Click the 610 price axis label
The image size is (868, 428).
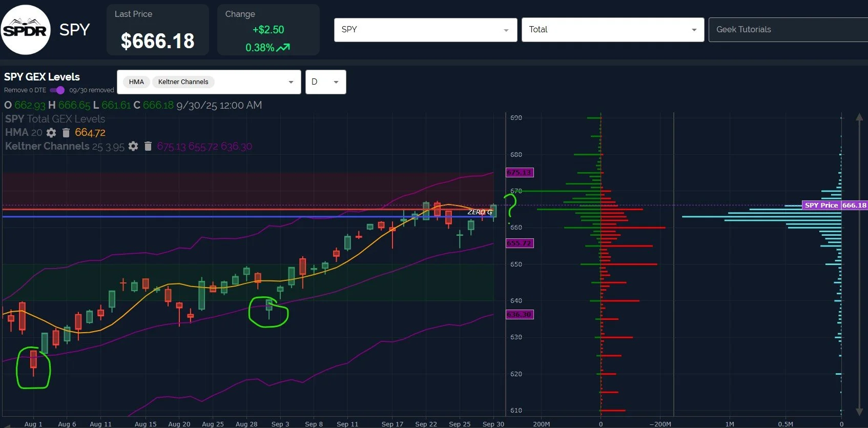tap(516, 411)
